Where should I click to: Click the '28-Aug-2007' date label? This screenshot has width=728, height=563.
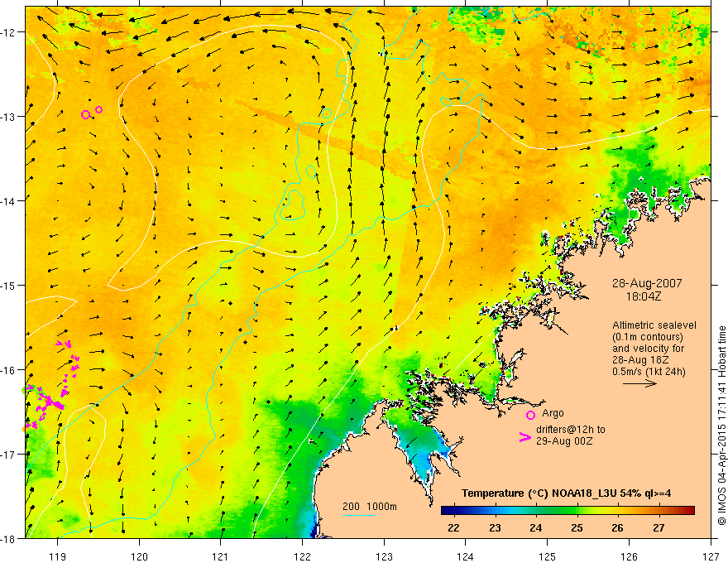[647, 283]
